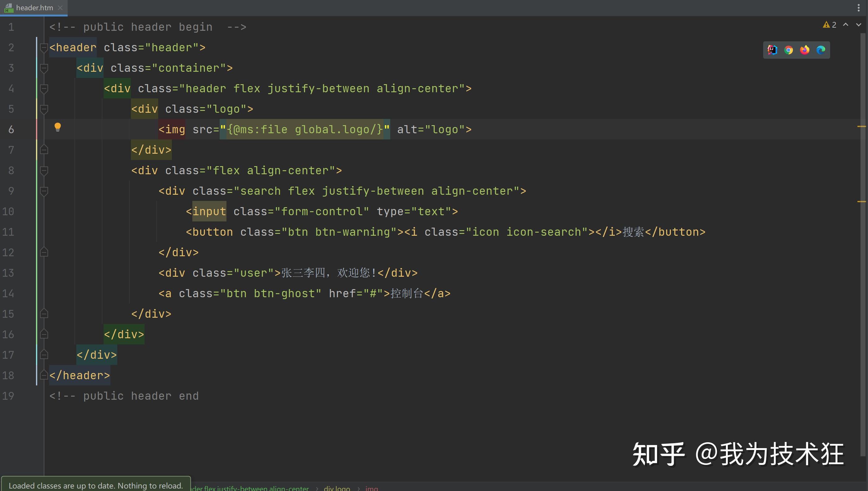The width and height of the screenshot is (868, 491).
Task: Navigate to the previous warning with up arrow
Action: pos(846,25)
